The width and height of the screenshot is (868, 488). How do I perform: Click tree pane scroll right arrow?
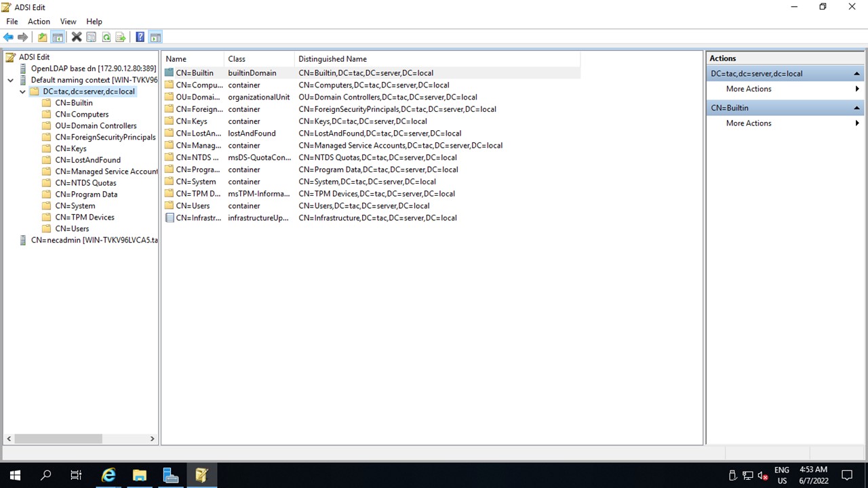coord(152,439)
